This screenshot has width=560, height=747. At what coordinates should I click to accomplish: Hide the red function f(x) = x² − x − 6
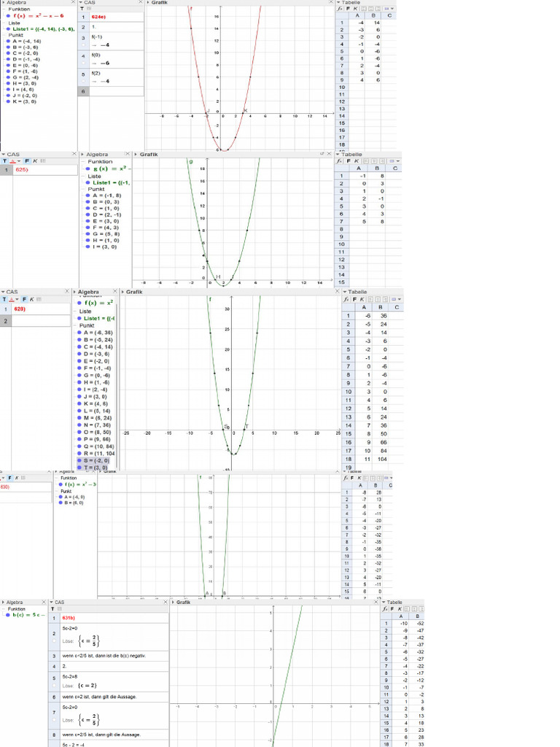pos(9,16)
